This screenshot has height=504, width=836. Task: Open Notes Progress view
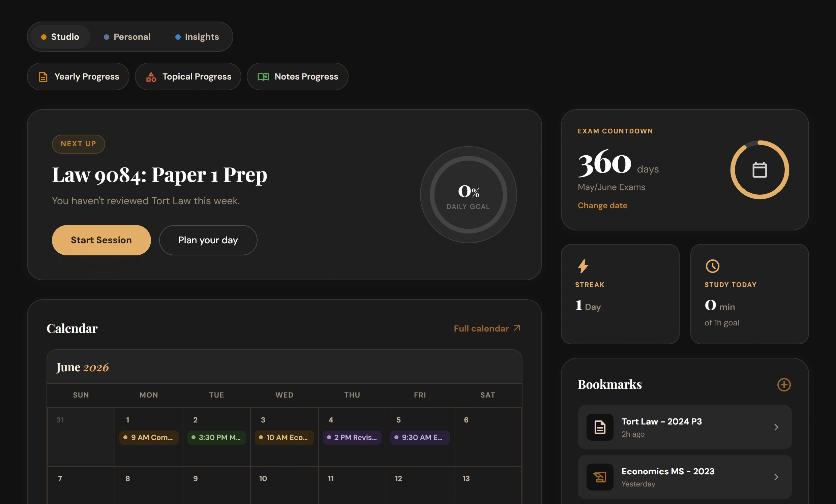point(297,76)
